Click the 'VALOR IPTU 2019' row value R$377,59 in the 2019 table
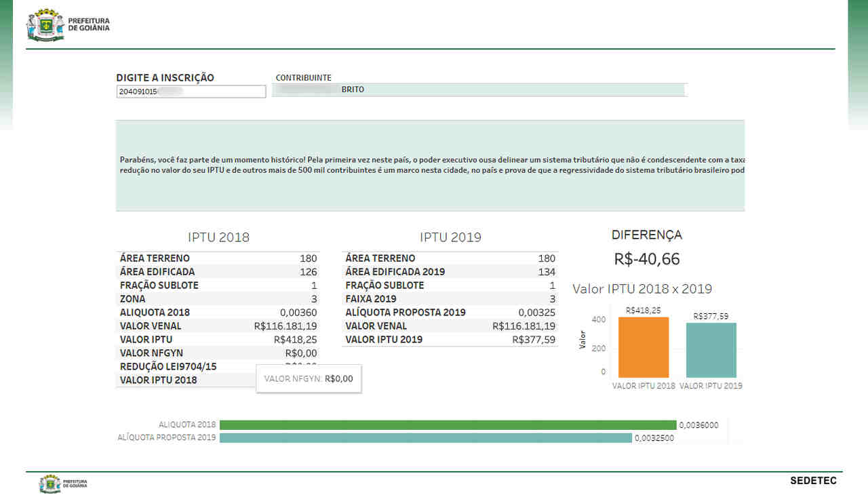The height and width of the screenshot is (495, 868). click(534, 340)
